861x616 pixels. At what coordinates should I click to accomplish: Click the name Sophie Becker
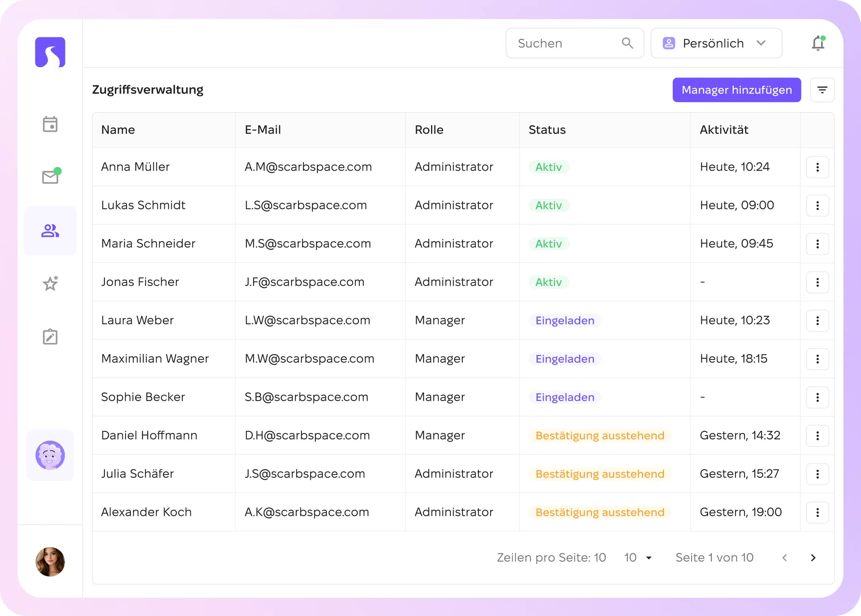click(143, 397)
